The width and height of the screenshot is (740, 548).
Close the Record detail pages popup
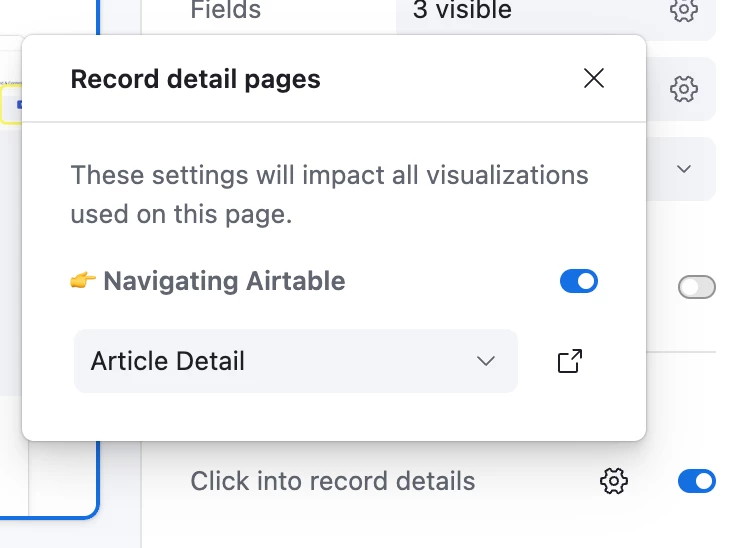point(594,78)
